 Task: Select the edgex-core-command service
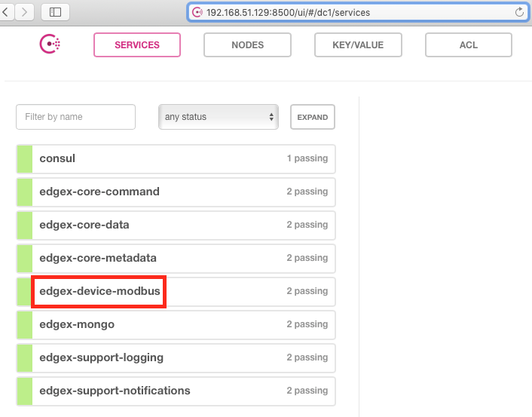[x=99, y=192]
